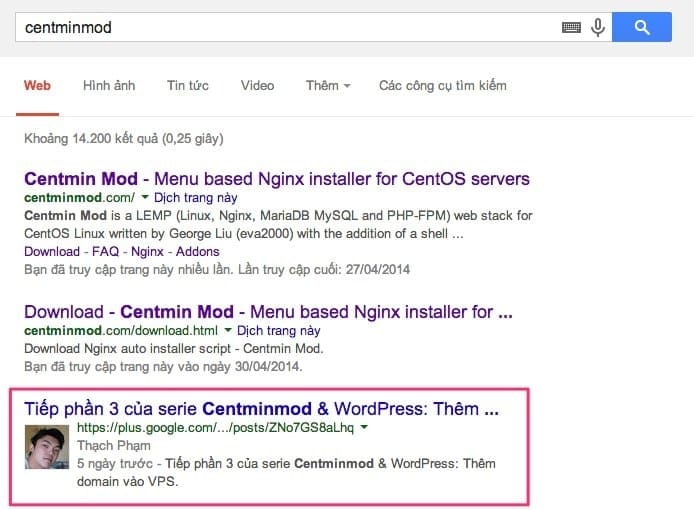Screen dimensions: 694x510
Task: Click Lần truy cập cuối: 27/04/2014 text
Action: (324, 270)
